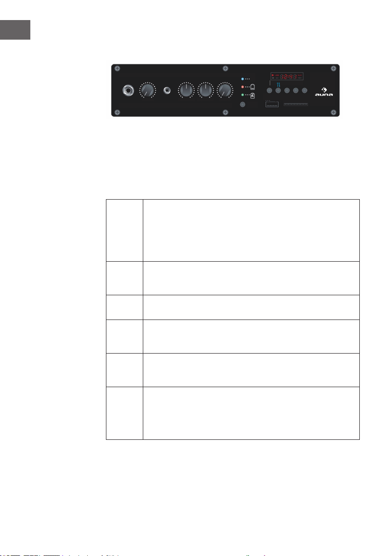392x556 pixels.
Task: Click the blue up-down arrows symbol
Action: tap(279, 85)
